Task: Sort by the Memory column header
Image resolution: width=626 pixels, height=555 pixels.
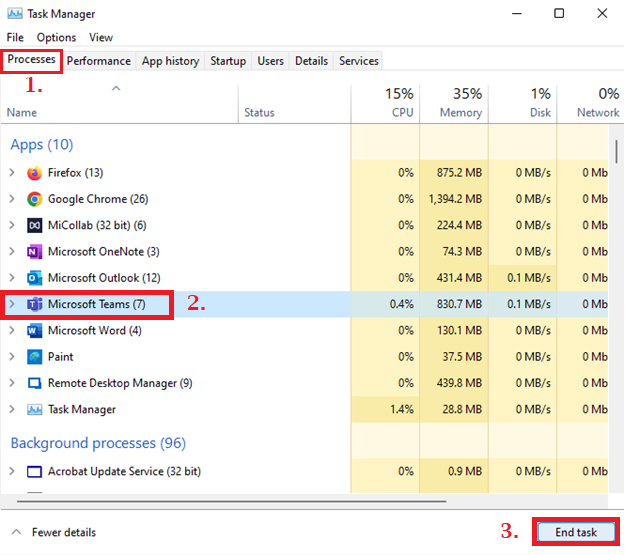Action: pyautogui.click(x=454, y=103)
